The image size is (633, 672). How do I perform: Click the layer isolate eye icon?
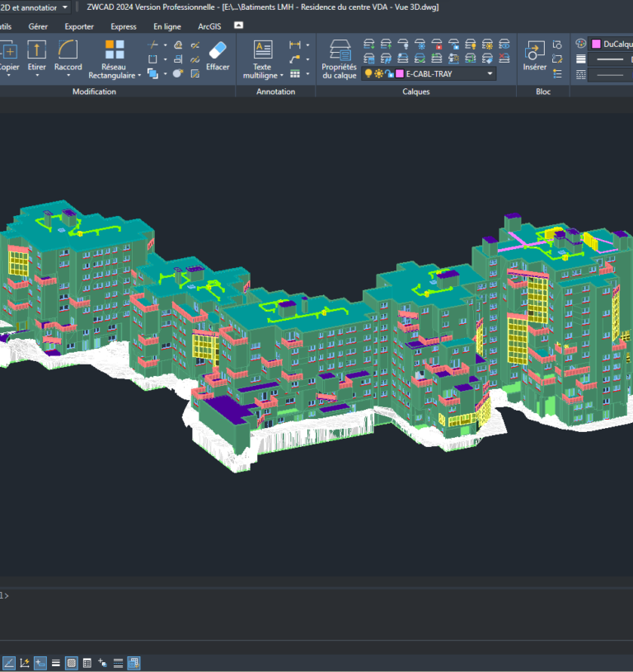504,45
